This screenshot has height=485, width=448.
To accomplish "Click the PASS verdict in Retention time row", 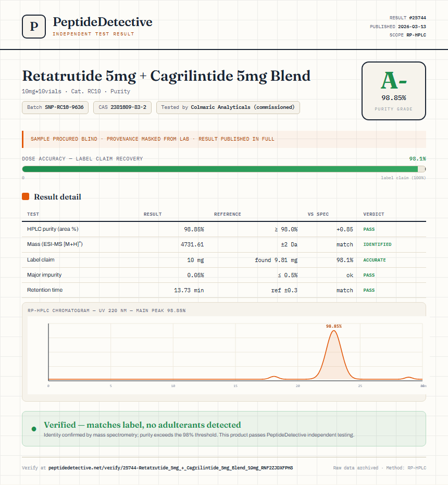I will tap(369, 290).
